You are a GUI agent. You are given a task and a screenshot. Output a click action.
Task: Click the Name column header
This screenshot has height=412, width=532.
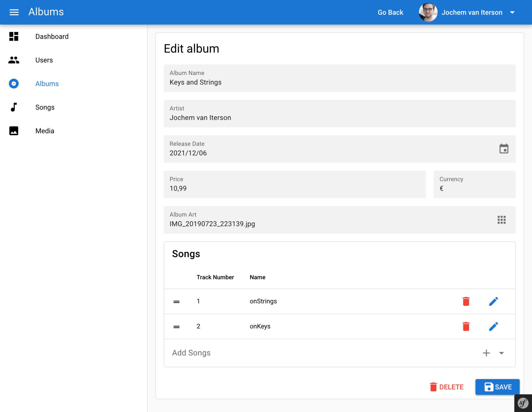[x=257, y=277]
